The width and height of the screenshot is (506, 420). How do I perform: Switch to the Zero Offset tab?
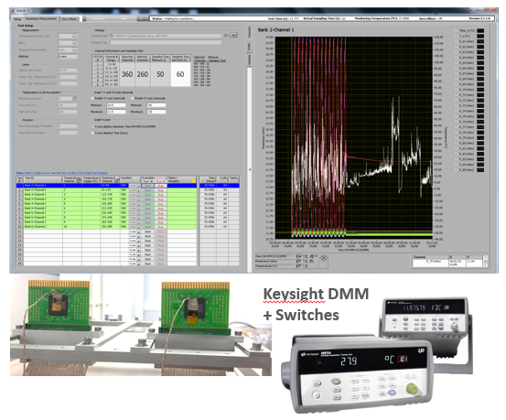69,19
